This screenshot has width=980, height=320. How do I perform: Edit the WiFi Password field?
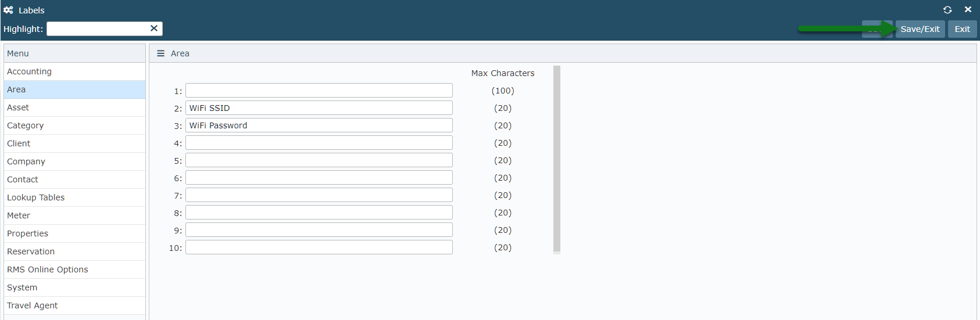[319, 125]
